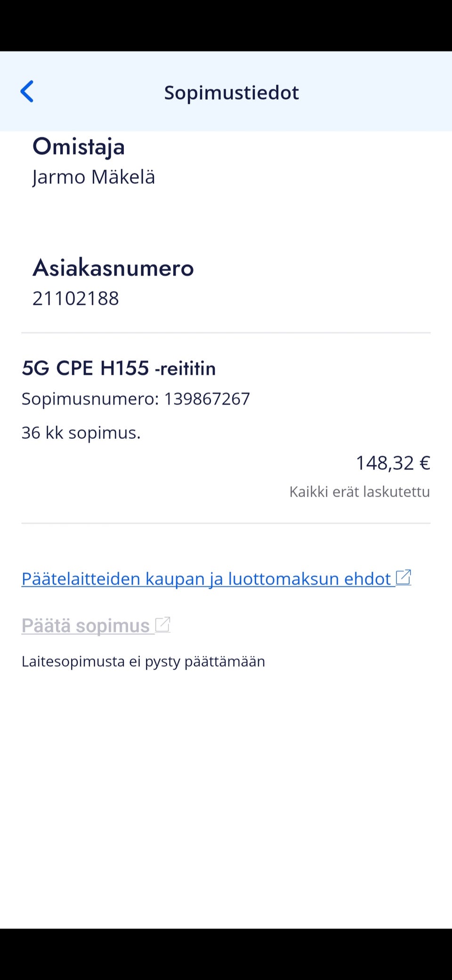This screenshot has height=980, width=452.
Task: Click the Kaikki erät laskutettu status
Action: pyautogui.click(x=359, y=491)
